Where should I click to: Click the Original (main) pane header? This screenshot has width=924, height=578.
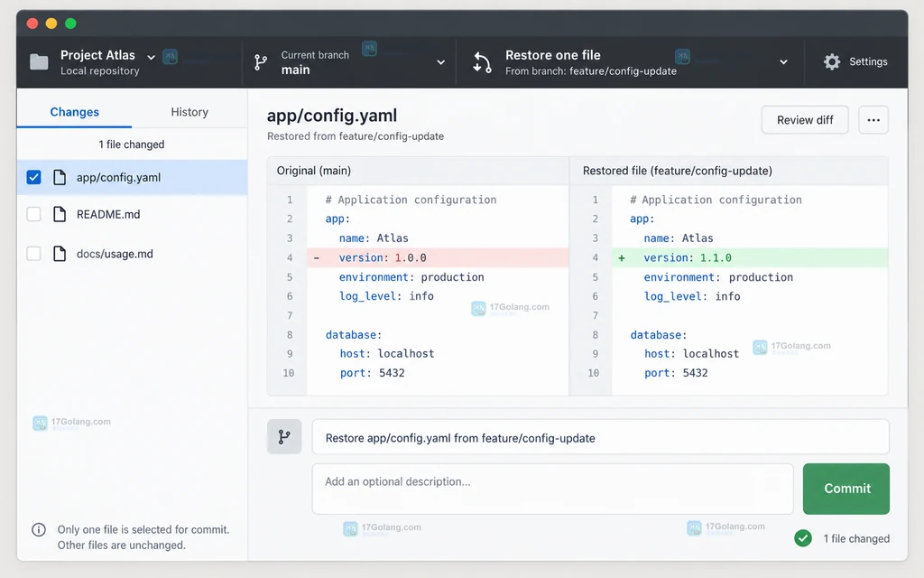[x=418, y=171]
